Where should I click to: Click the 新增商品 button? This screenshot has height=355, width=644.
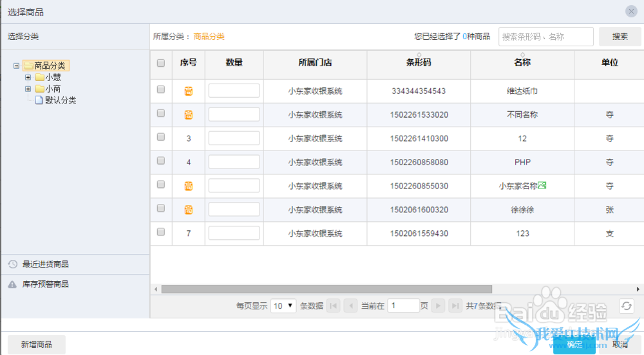pos(36,345)
